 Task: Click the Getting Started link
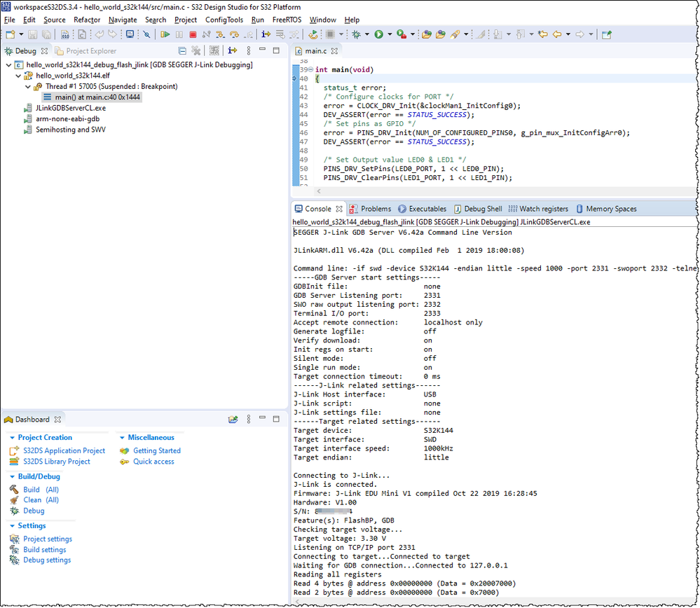(x=157, y=451)
